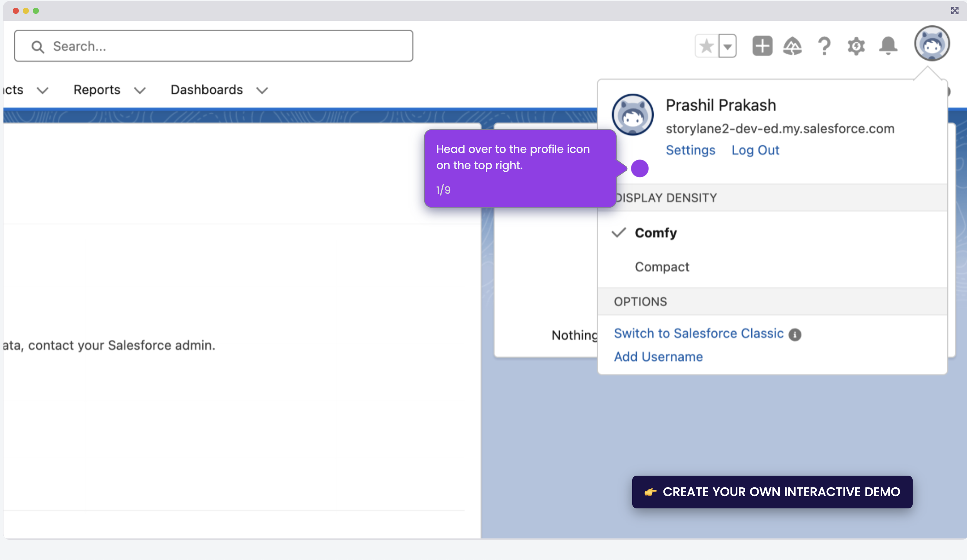
Task: Click the search magnifier icon
Action: [37, 46]
